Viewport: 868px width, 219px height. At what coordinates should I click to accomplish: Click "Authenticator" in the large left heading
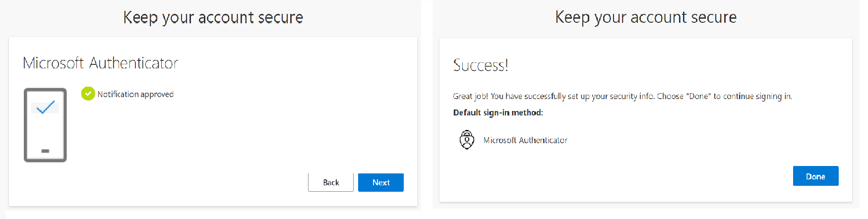(x=133, y=63)
